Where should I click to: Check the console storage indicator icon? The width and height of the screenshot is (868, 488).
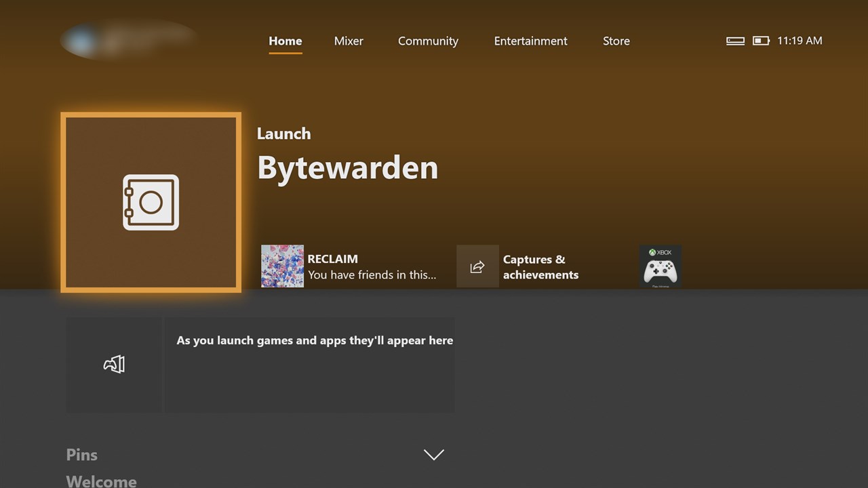tap(735, 41)
